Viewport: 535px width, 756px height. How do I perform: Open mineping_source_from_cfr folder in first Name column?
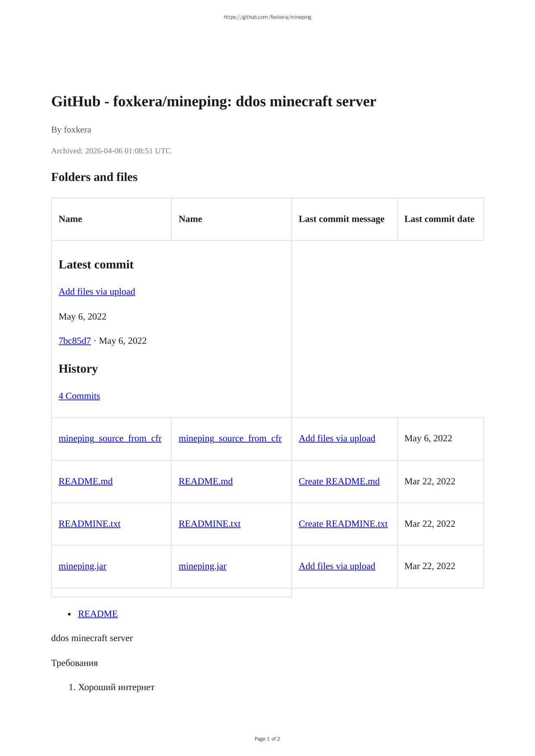click(x=110, y=438)
